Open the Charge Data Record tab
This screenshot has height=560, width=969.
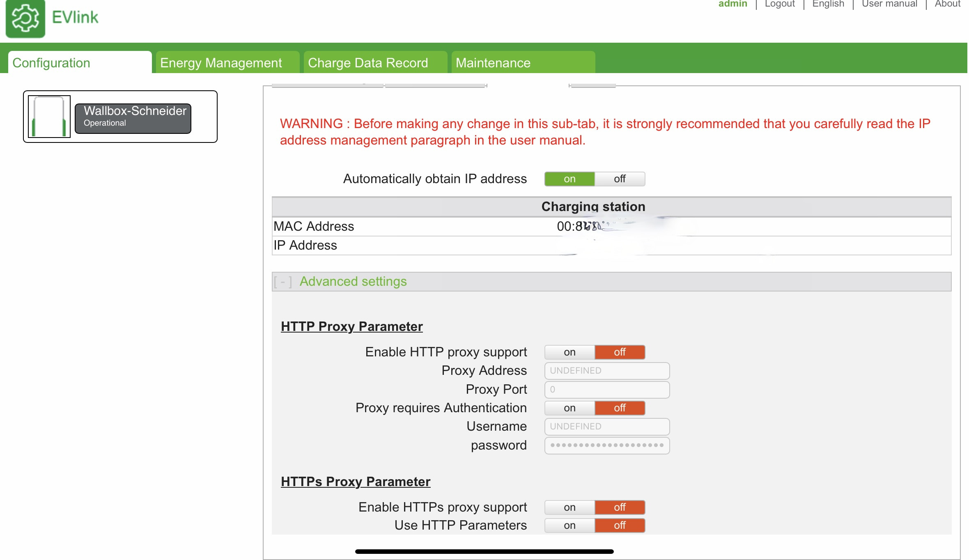tap(368, 63)
